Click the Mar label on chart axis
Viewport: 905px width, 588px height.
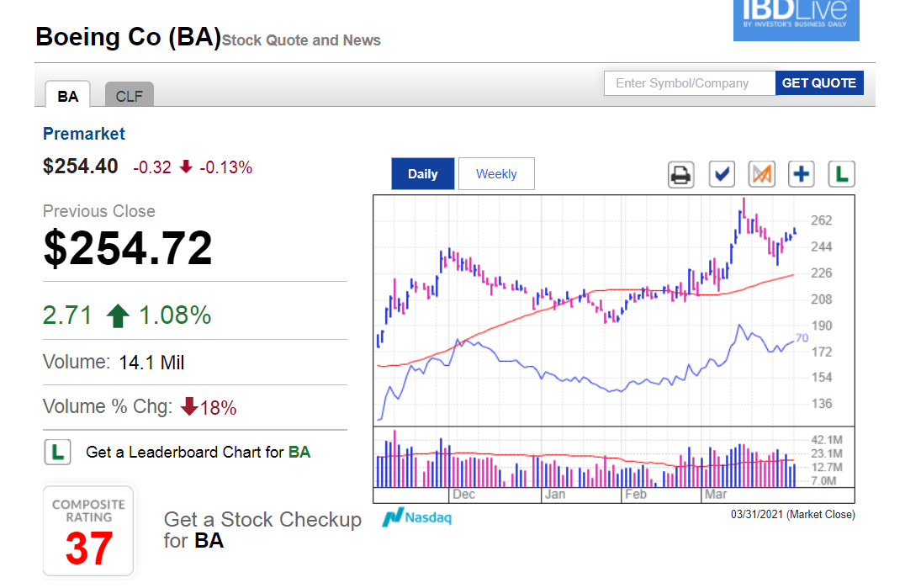coord(716,495)
